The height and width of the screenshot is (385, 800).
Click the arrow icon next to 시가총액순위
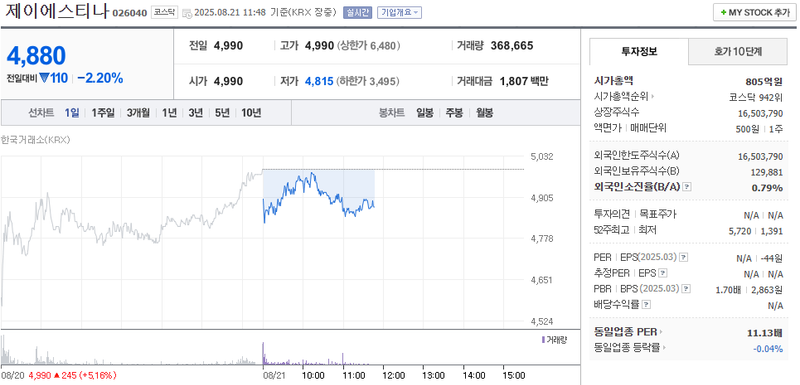pyautogui.click(x=653, y=95)
